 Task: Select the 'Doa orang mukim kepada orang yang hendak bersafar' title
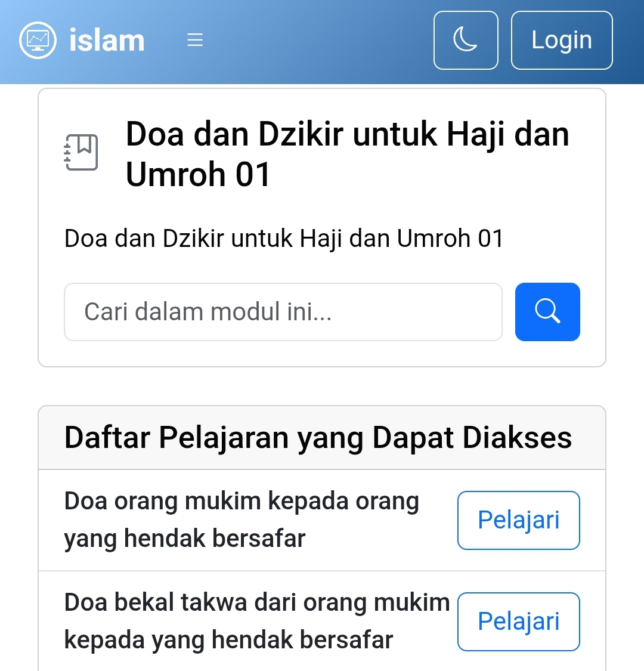tap(241, 520)
